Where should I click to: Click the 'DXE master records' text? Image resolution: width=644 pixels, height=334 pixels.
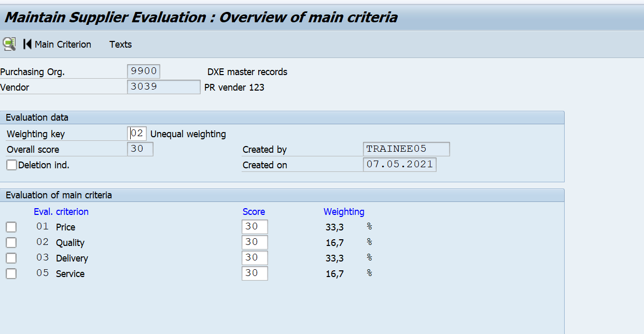(x=247, y=72)
